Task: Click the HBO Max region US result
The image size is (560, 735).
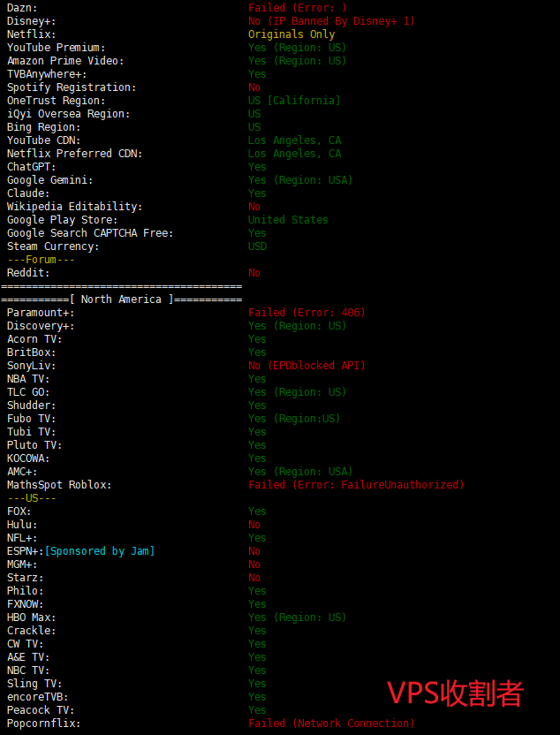Action: (x=297, y=618)
